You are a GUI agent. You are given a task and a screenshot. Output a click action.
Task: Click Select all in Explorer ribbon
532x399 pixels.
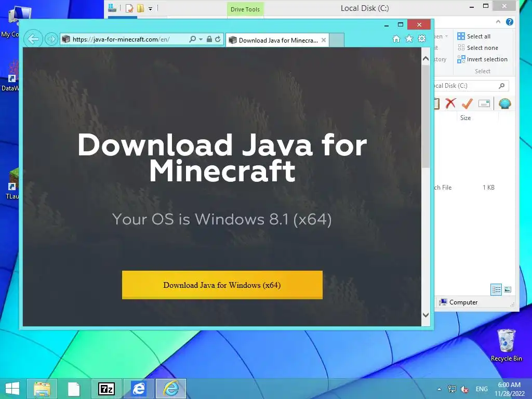[x=474, y=36]
